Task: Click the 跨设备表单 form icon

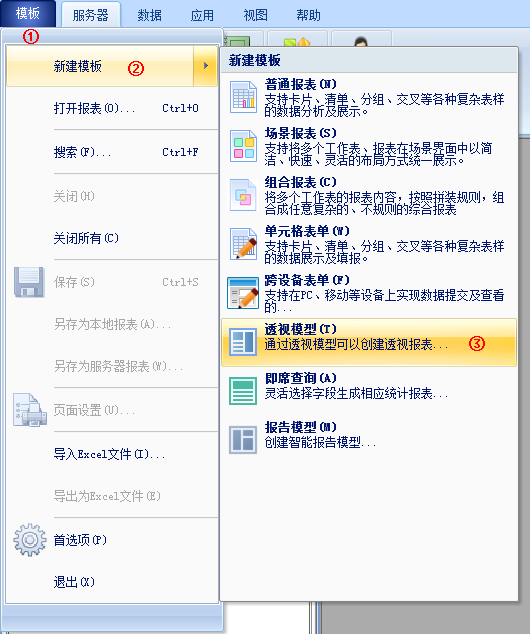Action: 243,293
